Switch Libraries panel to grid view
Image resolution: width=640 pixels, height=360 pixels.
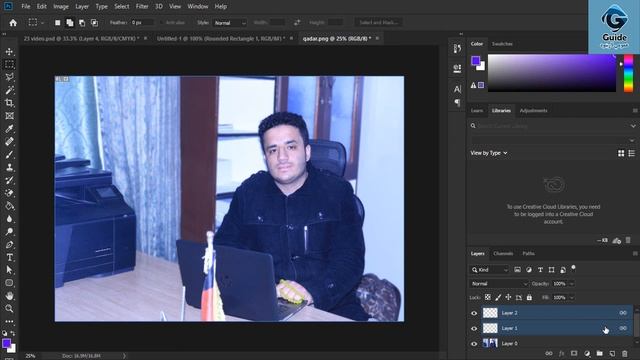point(621,153)
